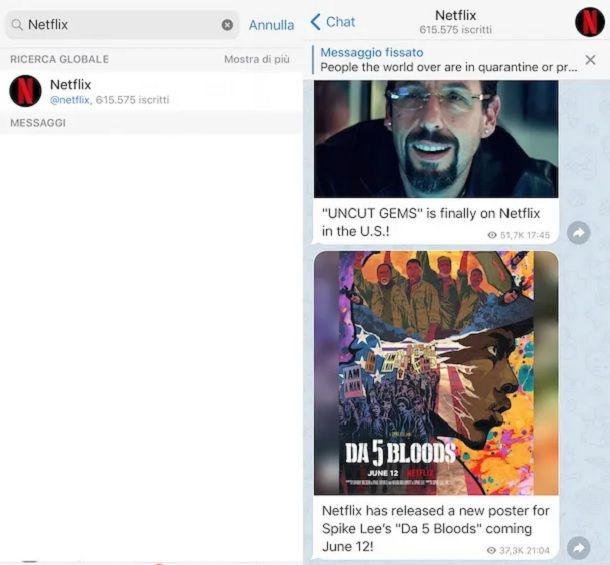Cancel search with Annulla

pyautogui.click(x=272, y=25)
